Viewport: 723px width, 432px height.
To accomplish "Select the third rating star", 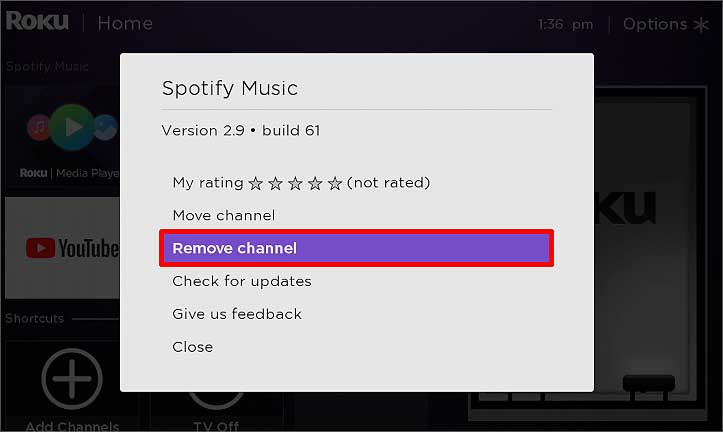I will click(x=296, y=183).
